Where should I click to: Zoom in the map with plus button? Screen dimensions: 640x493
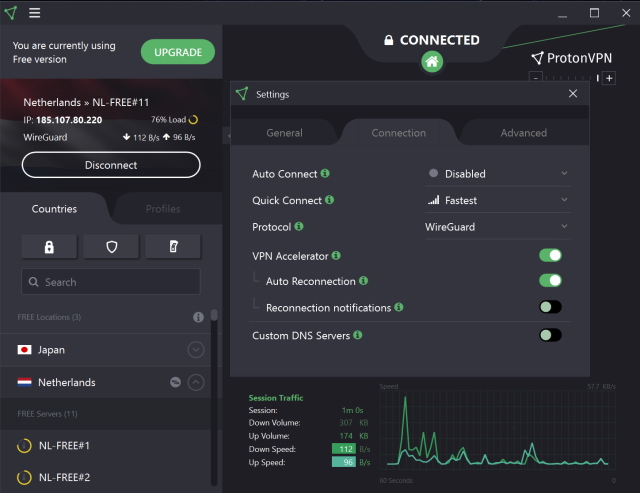(609, 78)
